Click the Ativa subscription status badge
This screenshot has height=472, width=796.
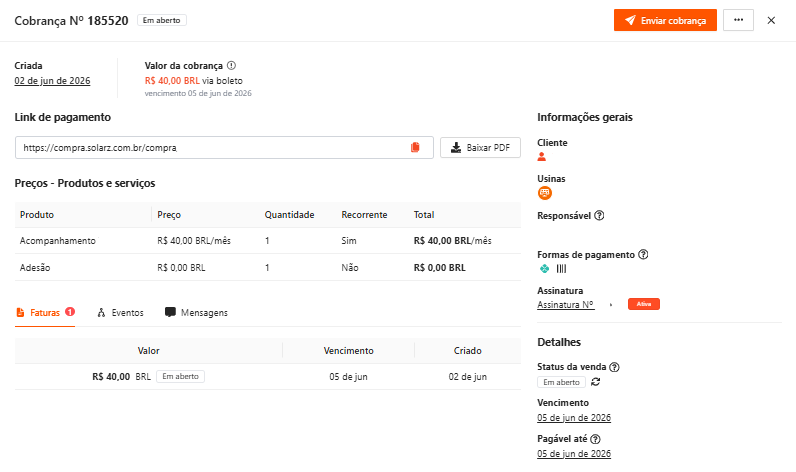(x=644, y=304)
